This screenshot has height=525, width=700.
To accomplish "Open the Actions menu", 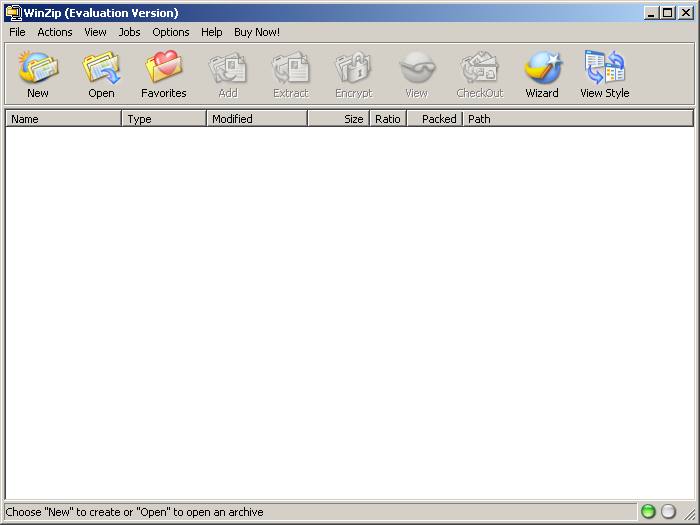I will 55,32.
